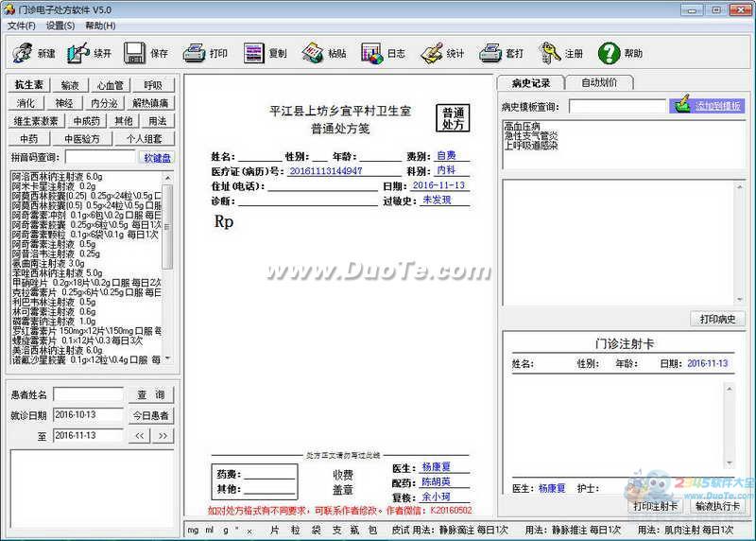Viewport: 756px width, 541px height.
Task: Select the 心血管 drug category
Action: pos(111,85)
